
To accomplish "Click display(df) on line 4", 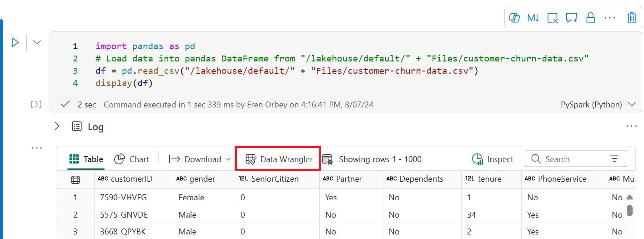I will click(124, 83).
